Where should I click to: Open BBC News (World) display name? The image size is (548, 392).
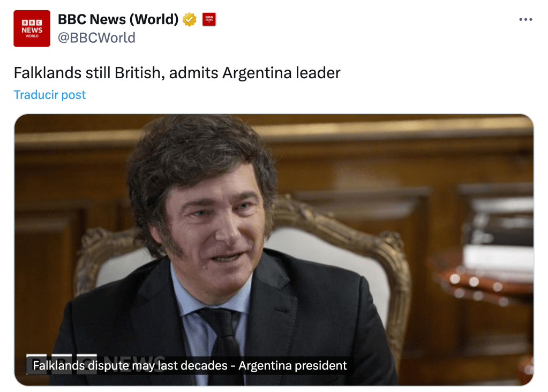[x=118, y=19]
